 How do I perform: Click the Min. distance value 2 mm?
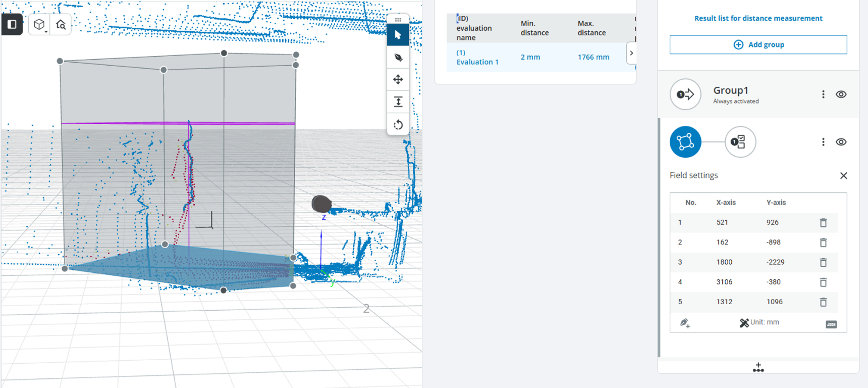pos(530,57)
